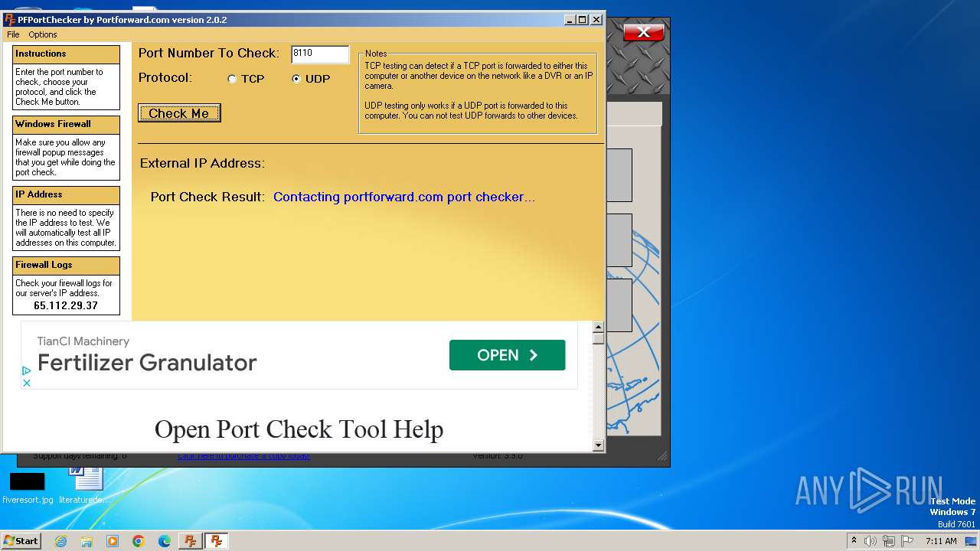
Task: Click the Open Port Check Tool Help heading
Action: coord(299,429)
